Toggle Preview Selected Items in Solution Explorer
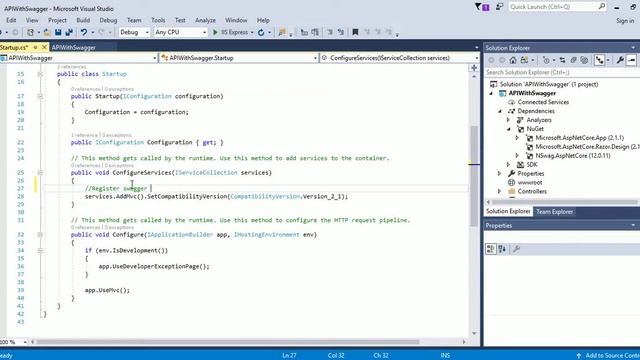This screenshot has height=360, width=640. coord(631,60)
